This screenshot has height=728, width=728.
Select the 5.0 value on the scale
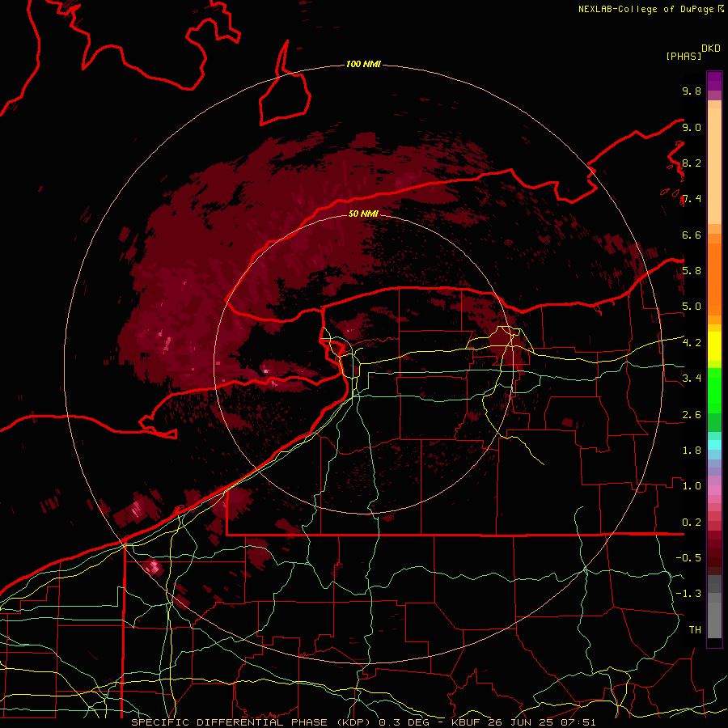pos(692,307)
